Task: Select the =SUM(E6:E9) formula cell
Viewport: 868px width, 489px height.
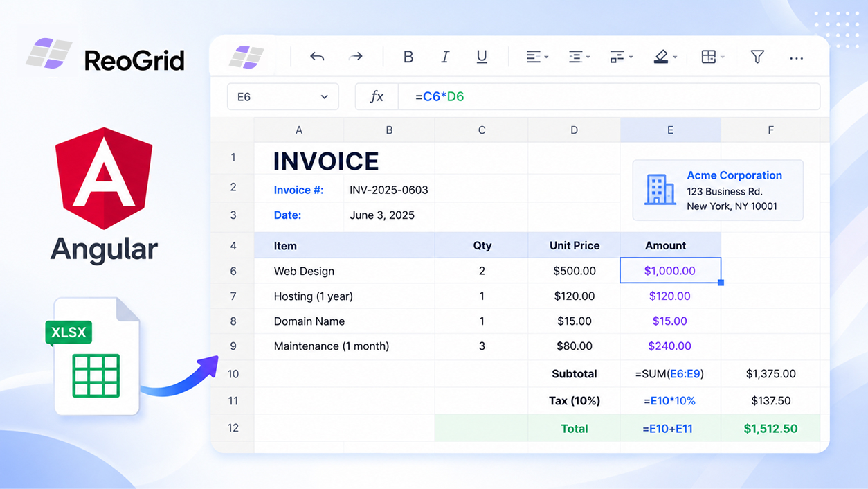Action: (x=670, y=373)
